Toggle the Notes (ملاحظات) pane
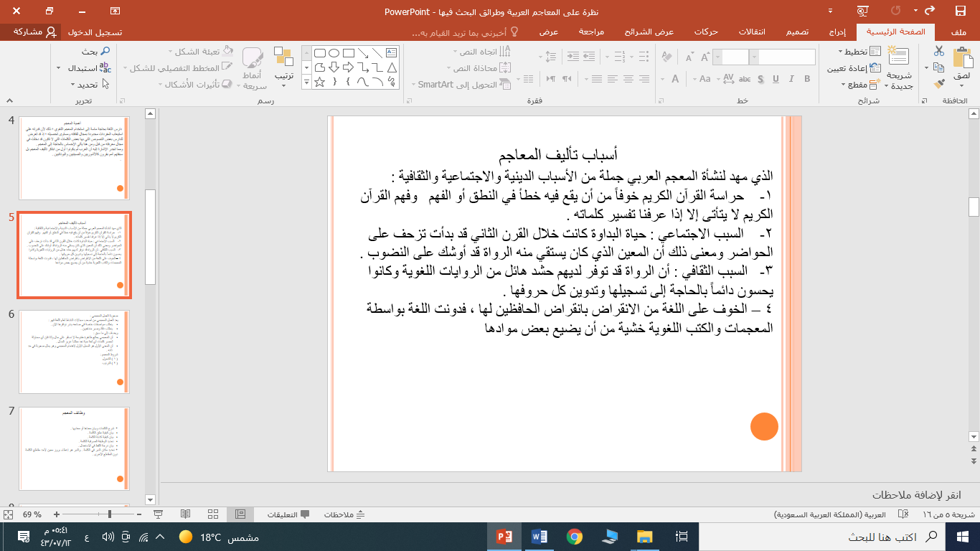 point(344,514)
